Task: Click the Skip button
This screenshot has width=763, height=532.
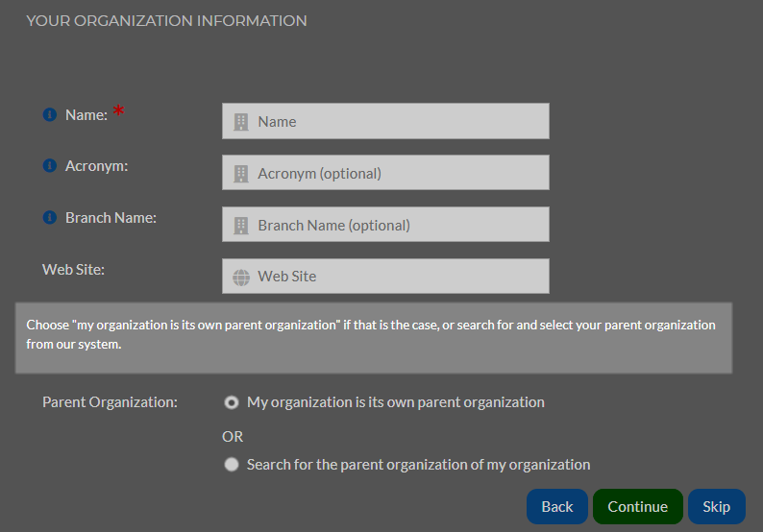Action: (717, 507)
